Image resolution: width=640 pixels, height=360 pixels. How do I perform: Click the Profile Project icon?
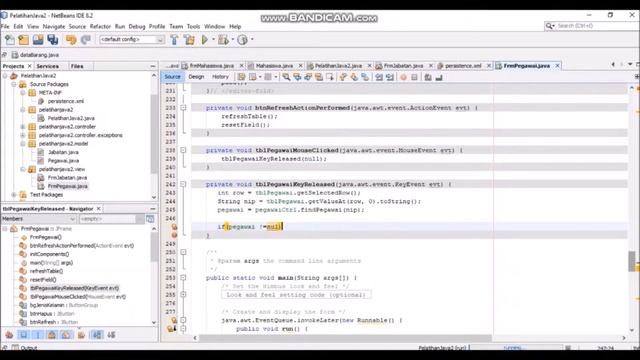(242, 40)
